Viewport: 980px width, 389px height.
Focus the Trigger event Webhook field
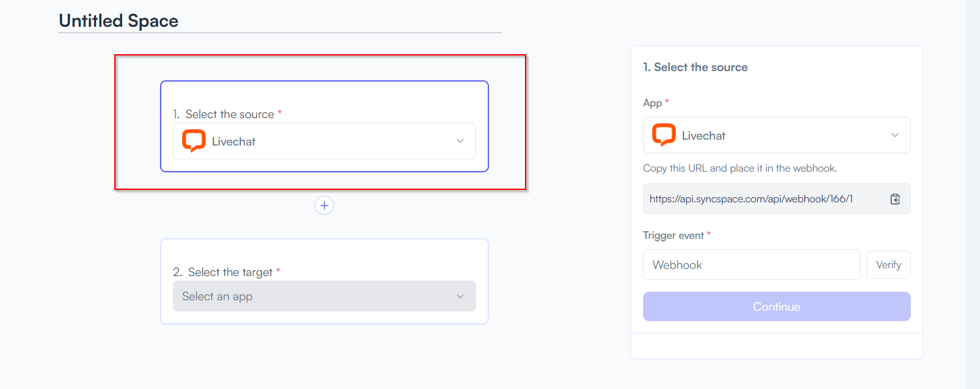pyautogui.click(x=751, y=265)
